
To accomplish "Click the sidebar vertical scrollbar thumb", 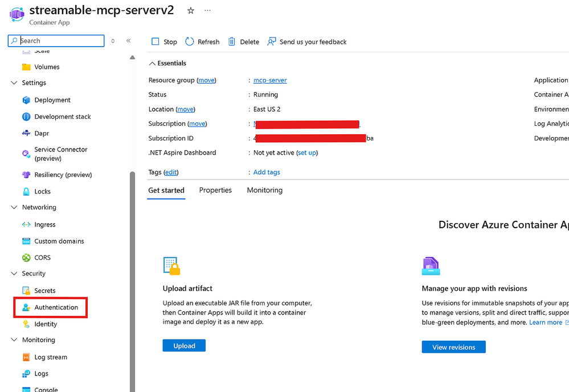I will pos(133,282).
